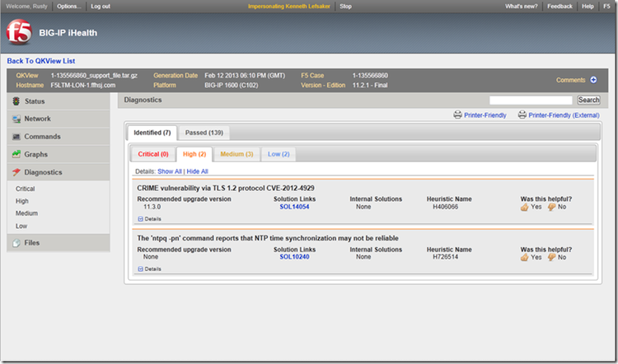Select Low under Diagnostics sidebar

pyautogui.click(x=21, y=226)
